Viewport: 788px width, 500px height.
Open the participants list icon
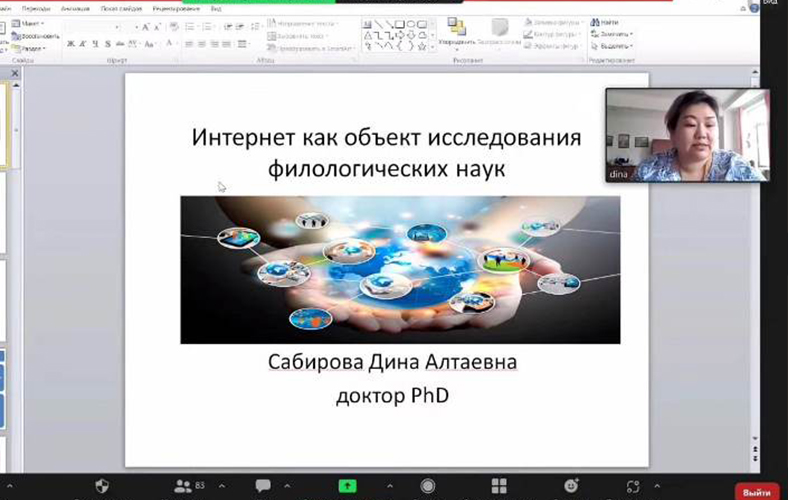(x=182, y=486)
